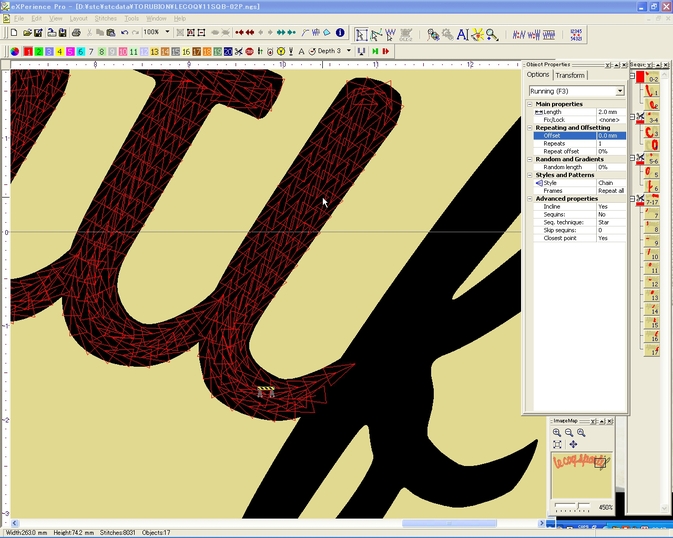
Task: Click the New document icon
Action: [x=14, y=33]
